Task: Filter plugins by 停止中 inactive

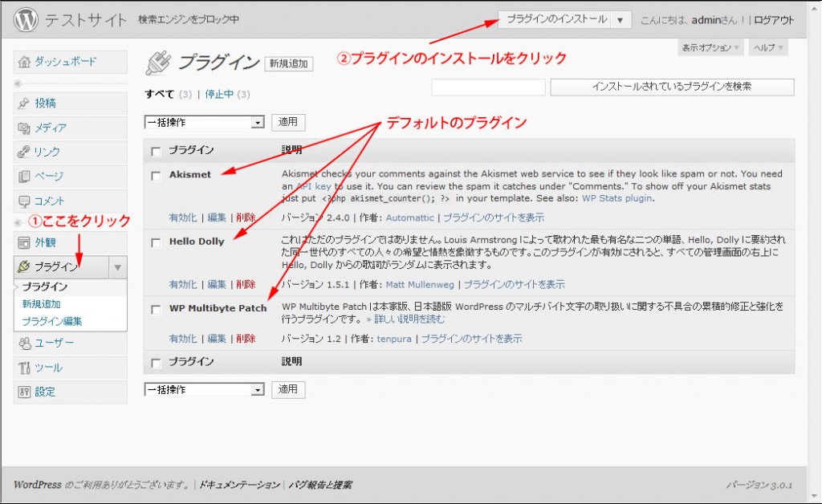Action: click(x=219, y=95)
